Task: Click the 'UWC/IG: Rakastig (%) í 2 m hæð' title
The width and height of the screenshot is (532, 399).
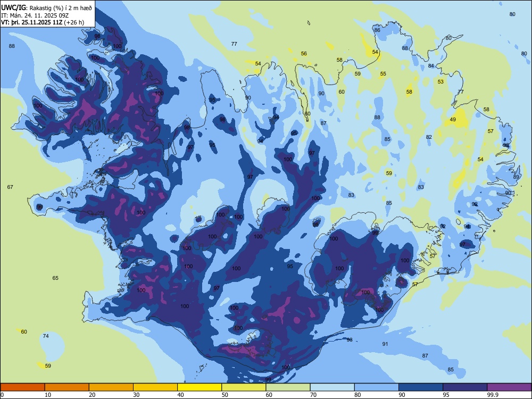Action: 46,8
